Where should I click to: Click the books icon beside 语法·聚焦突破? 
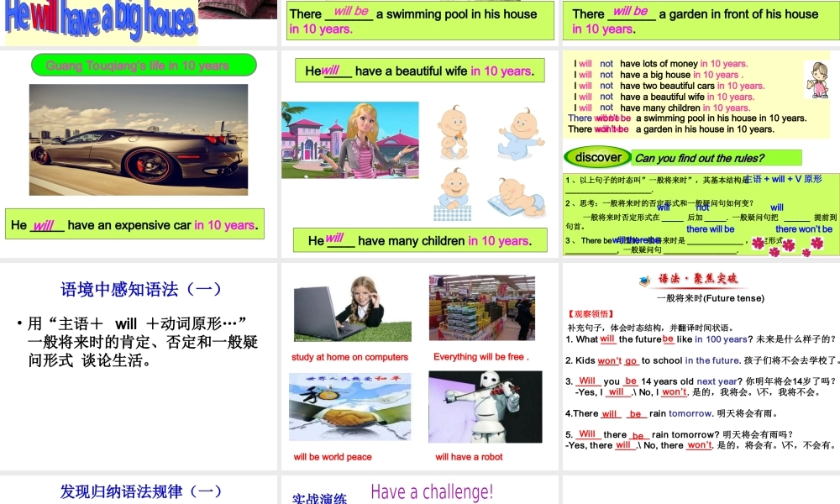(645, 280)
